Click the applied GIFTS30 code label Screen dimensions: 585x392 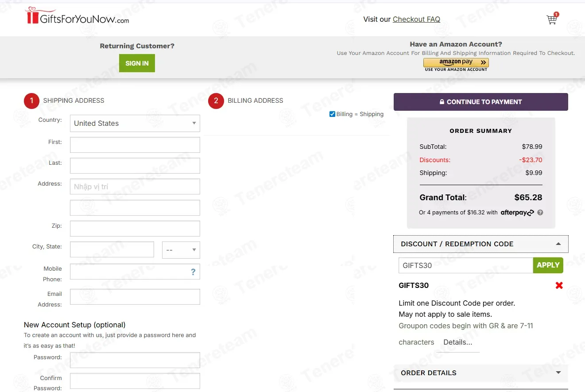pyautogui.click(x=414, y=285)
